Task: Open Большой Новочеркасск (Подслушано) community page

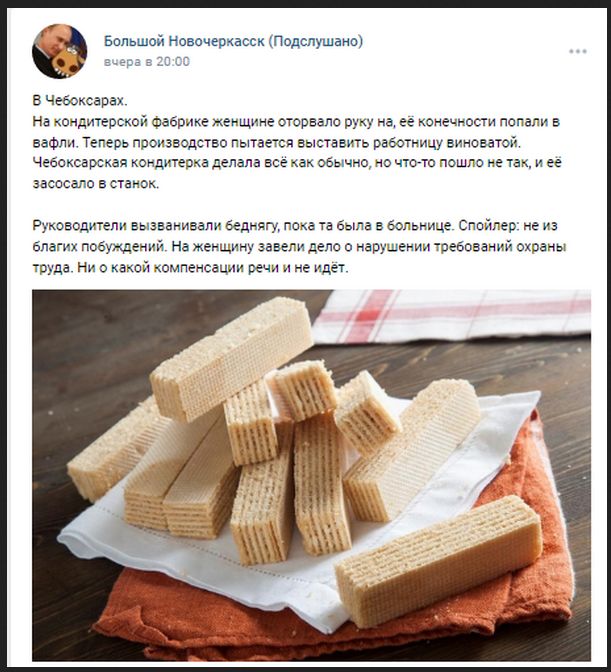Action: [234, 41]
